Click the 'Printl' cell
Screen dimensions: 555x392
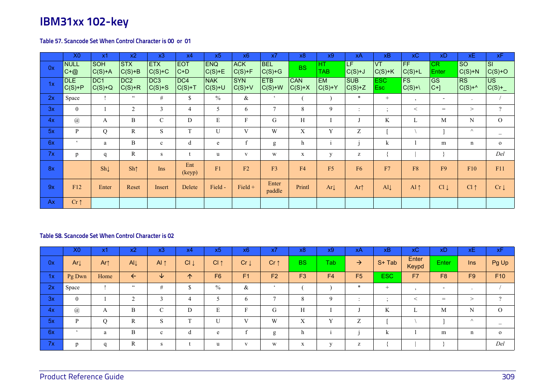pyautogui.click(x=303, y=187)
